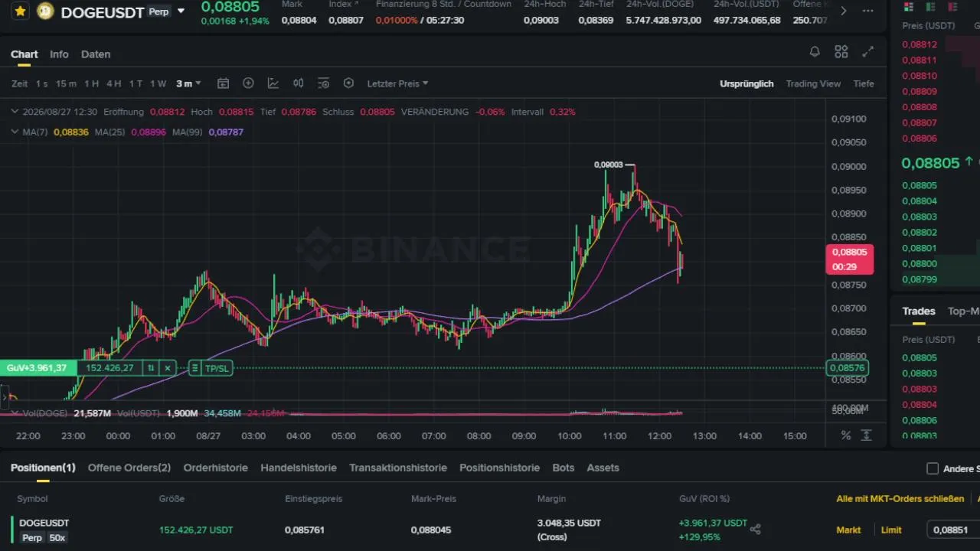Select the 1s time interval

(41, 83)
